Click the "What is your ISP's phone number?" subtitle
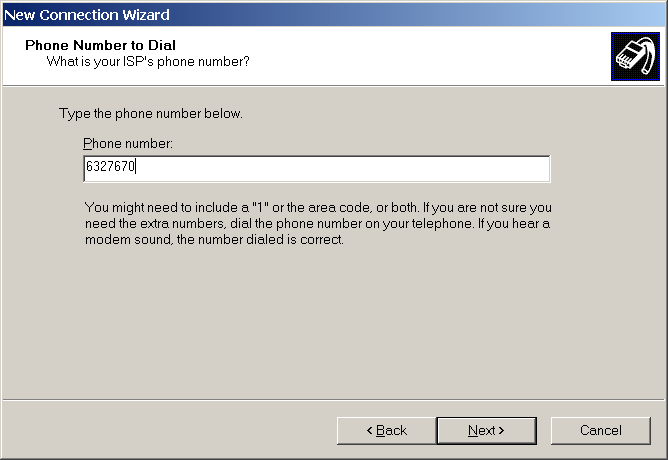 point(148,62)
